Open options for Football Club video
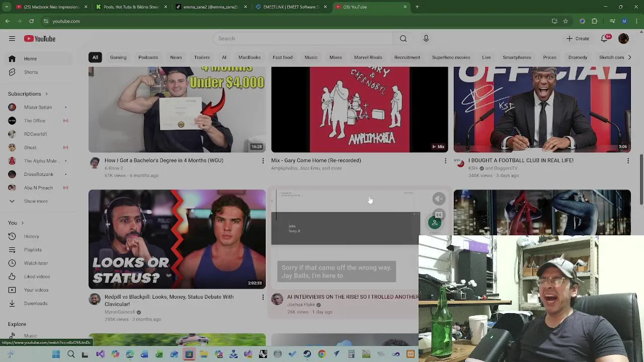The height and width of the screenshot is (362, 644). pyautogui.click(x=628, y=161)
